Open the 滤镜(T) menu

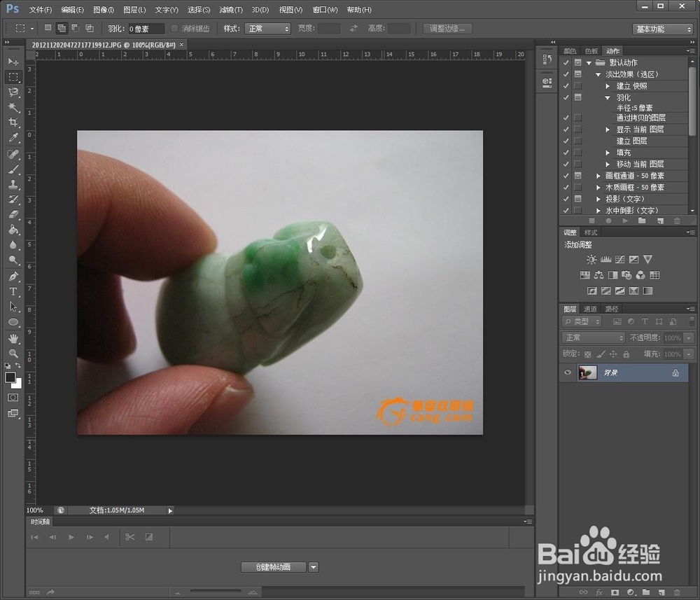coord(231,9)
